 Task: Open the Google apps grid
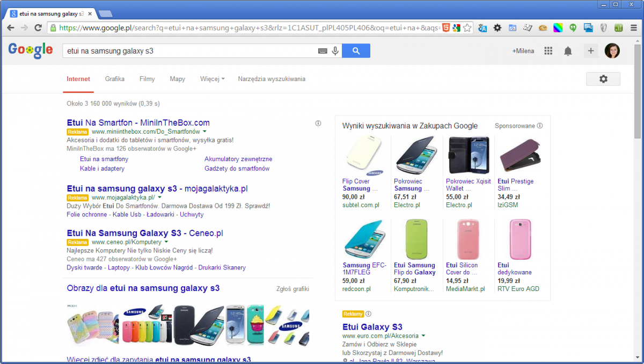click(x=548, y=51)
